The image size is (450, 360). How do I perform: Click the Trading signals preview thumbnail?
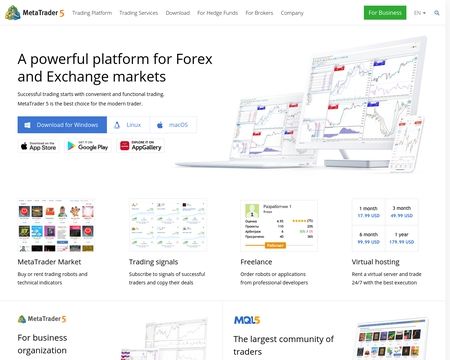(168, 226)
